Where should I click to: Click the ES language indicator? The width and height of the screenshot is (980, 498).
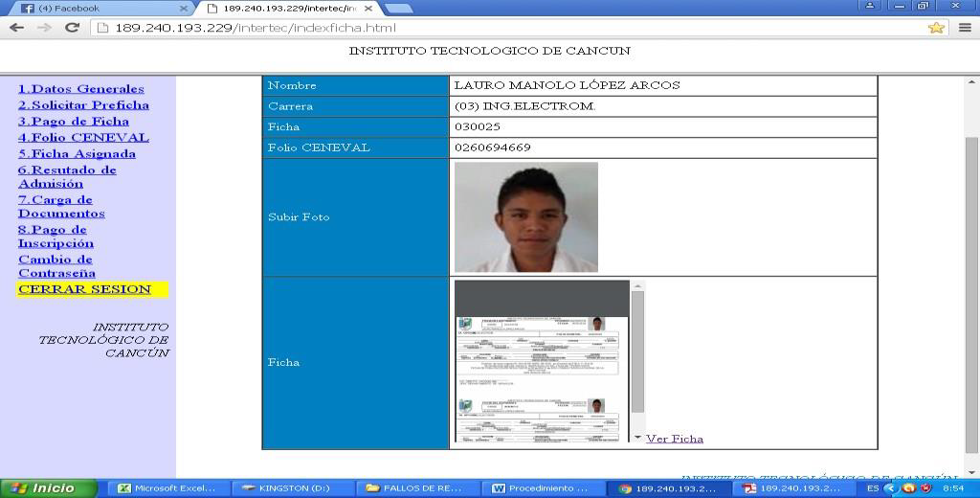[873, 488]
